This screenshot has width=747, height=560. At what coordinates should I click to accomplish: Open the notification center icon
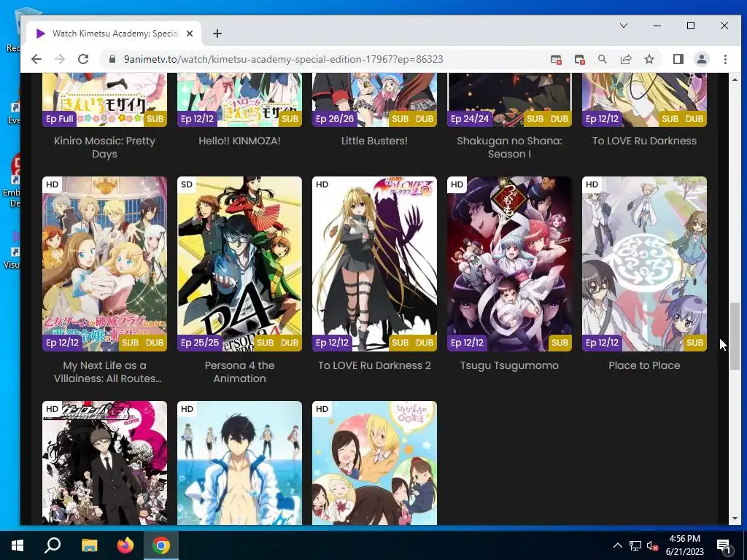tap(724, 545)
